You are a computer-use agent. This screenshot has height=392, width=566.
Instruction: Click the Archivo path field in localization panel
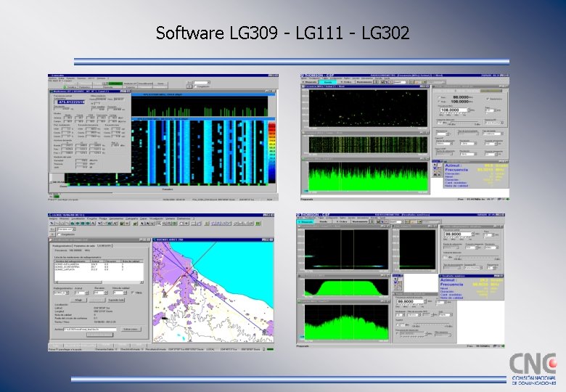[90, 329]
